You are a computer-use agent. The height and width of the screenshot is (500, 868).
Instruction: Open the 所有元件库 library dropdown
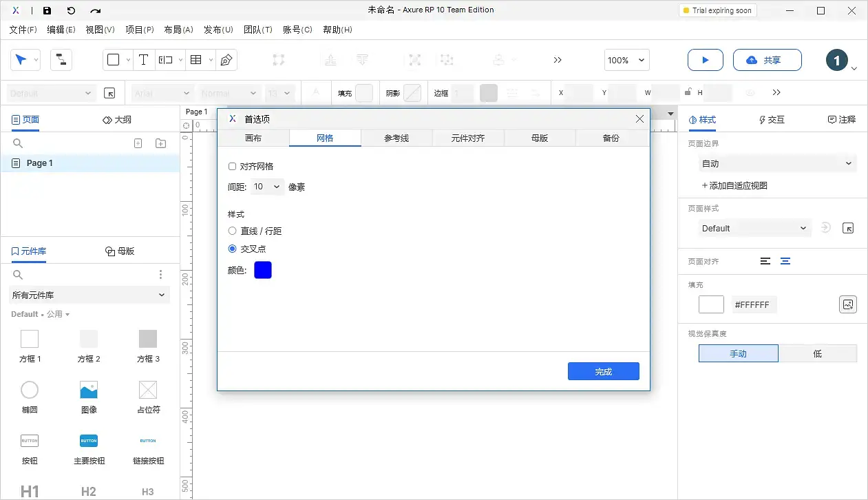click(89, 295)
